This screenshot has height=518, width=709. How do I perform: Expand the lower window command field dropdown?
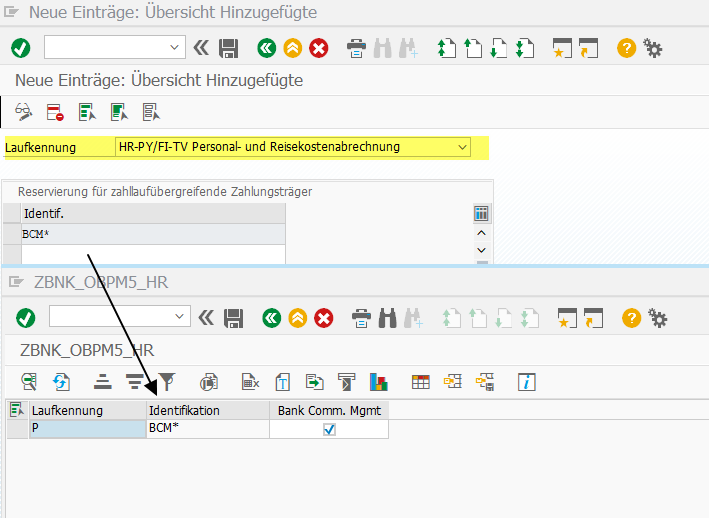[180, 317]
